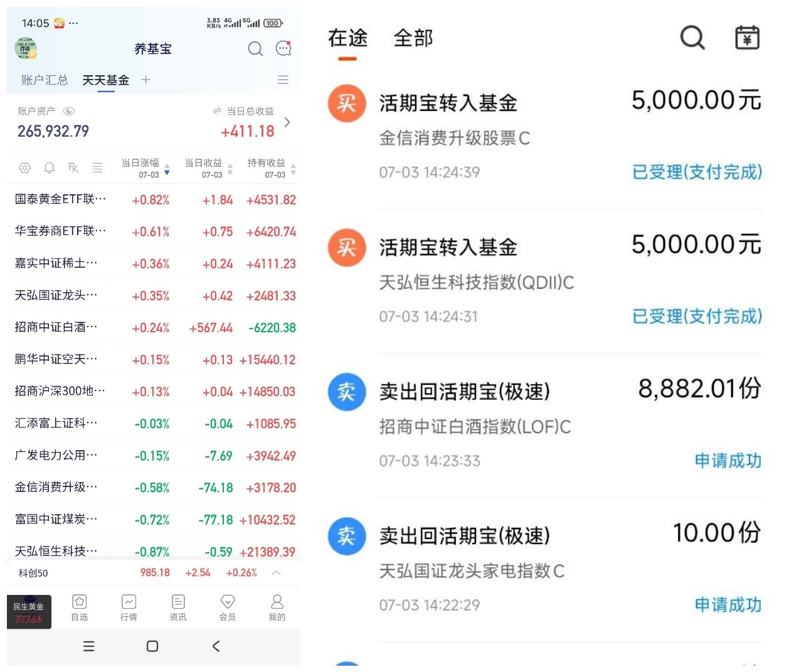Open the messages chat bubble icon
This screenshot has height=672, width=789.
pos(283,48)
